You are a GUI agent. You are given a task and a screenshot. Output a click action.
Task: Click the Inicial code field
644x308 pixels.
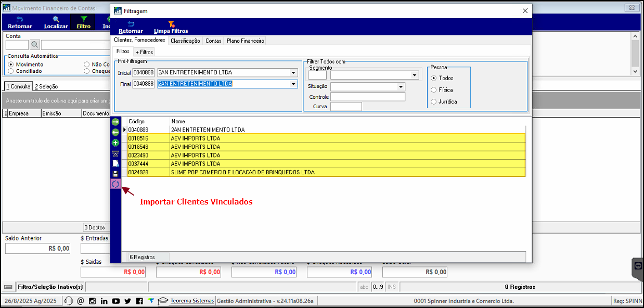coord(143,73)
